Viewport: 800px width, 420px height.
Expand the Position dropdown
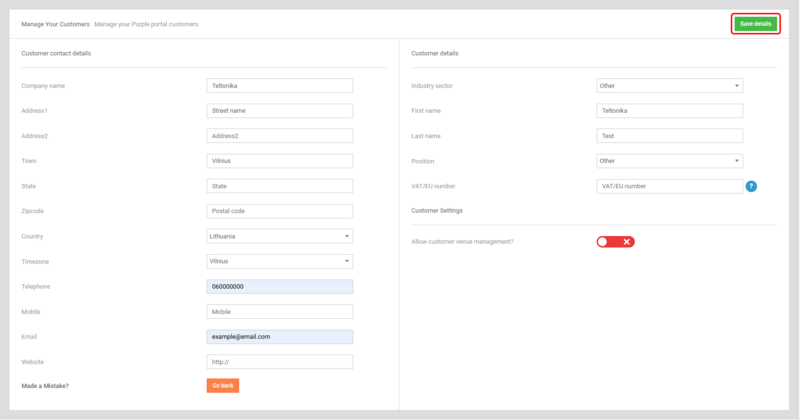669,161
